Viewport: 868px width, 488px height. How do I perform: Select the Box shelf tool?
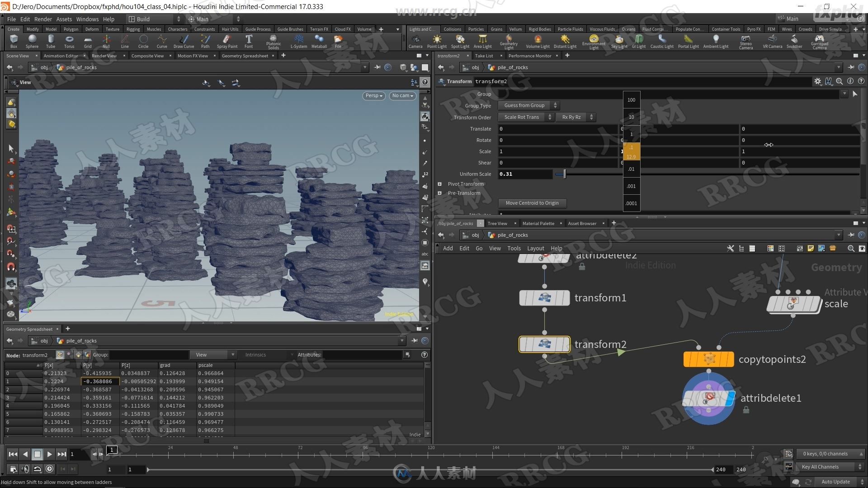[14, 41]
